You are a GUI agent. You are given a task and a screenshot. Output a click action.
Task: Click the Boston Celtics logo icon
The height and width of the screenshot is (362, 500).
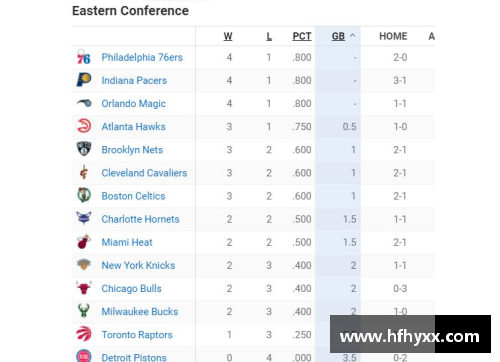point(84,195)
